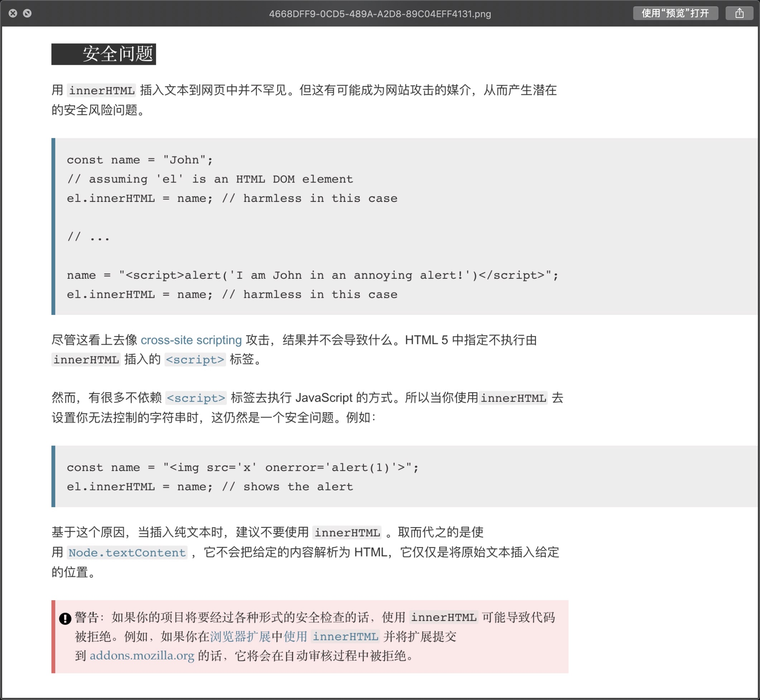
Task: Click the Quick Look full-screen icon
Action: pyautogui.click(x=27, y=13)
